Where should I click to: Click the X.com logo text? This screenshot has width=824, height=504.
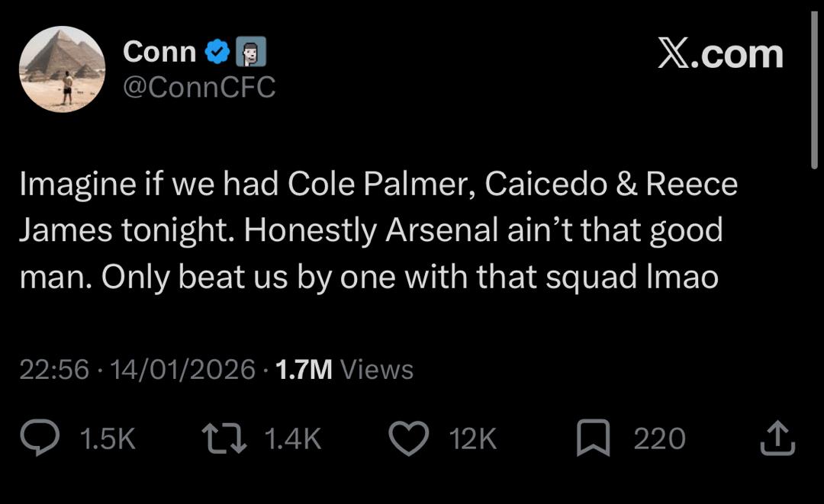[720, 55]
